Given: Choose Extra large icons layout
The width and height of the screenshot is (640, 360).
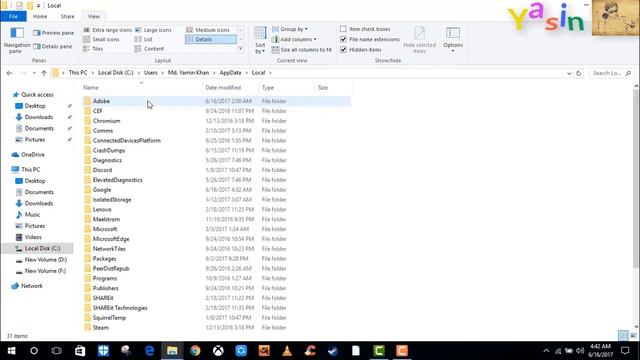Looking at the screenshot, I should tap(107, 30).
